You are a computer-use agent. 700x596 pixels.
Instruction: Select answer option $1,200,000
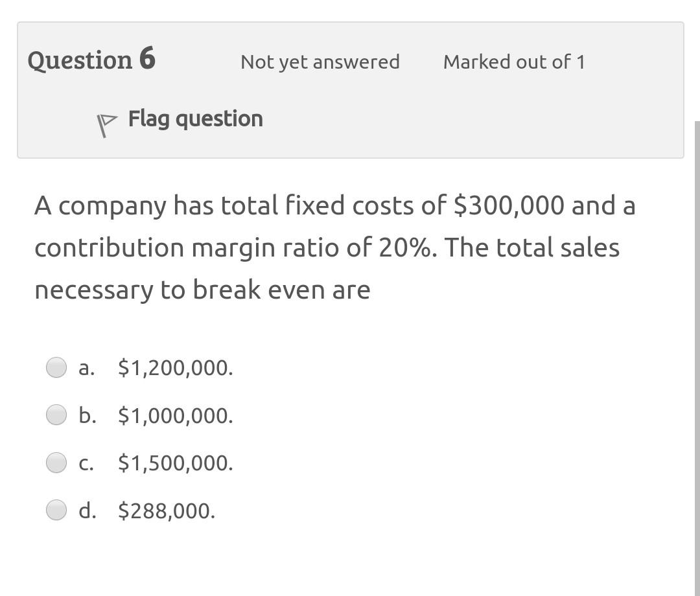174,368
